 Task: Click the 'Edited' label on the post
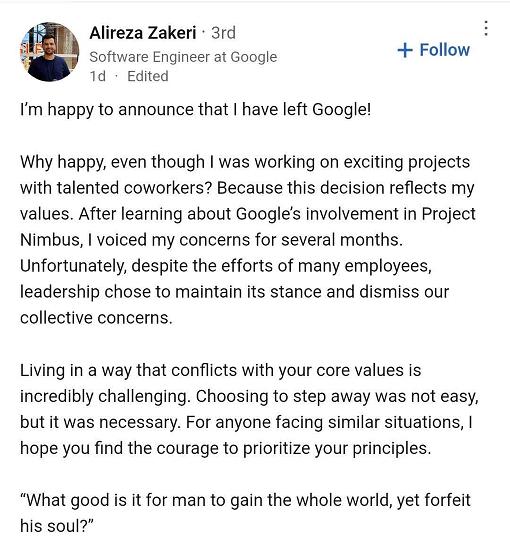pos(148,76)
